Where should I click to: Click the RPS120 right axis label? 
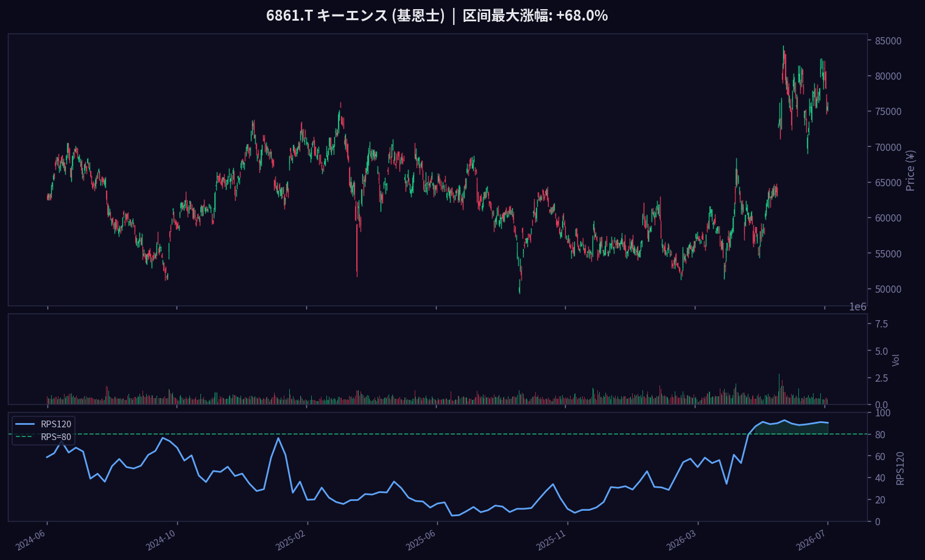pos(900,467)
